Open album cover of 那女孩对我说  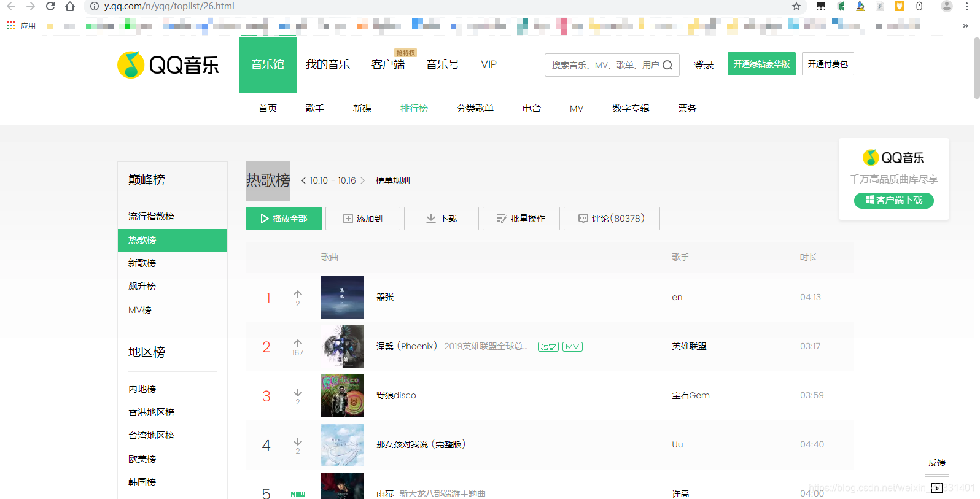pyautogui.click(x=343, y=445)
